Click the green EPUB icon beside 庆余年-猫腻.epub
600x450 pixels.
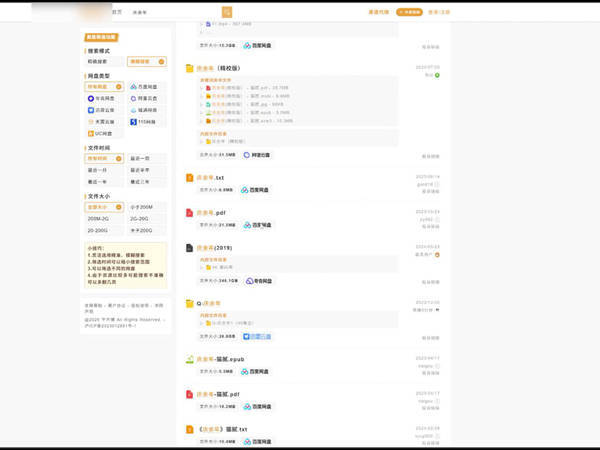(189, 359)
